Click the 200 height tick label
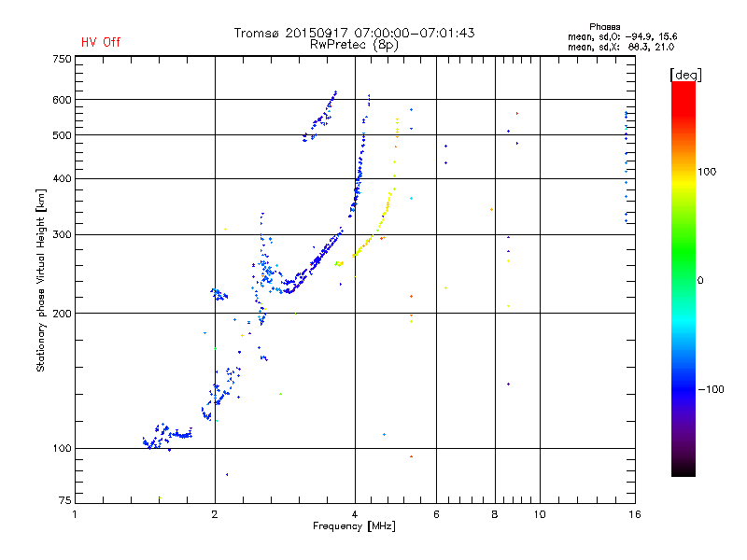The image size is (747, 560). [x=62, y=314]
